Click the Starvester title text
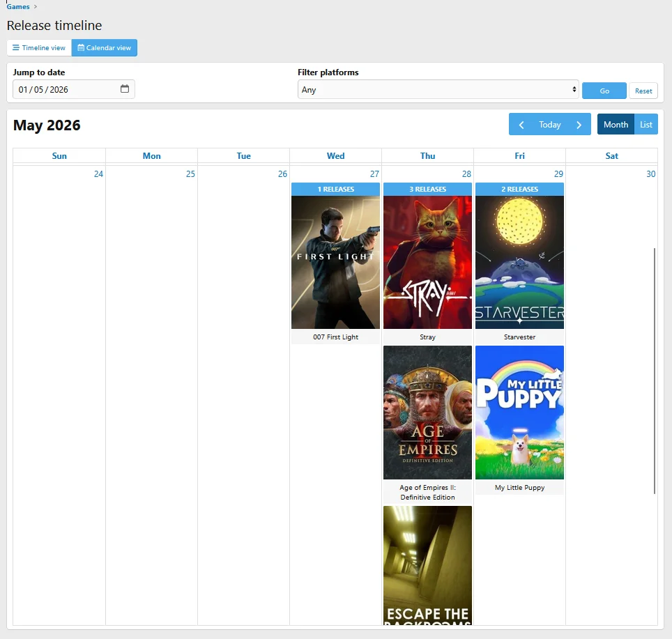 tap(519, 337)
